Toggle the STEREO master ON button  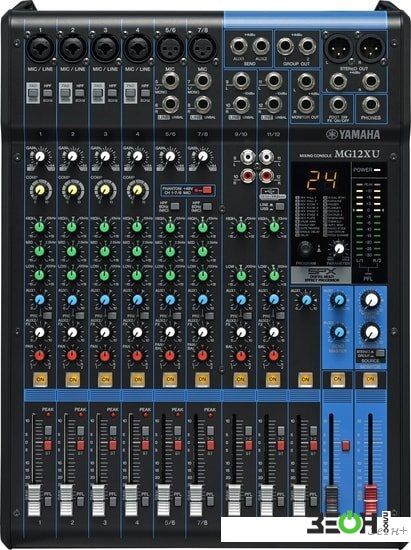click(x=370, y=379)
